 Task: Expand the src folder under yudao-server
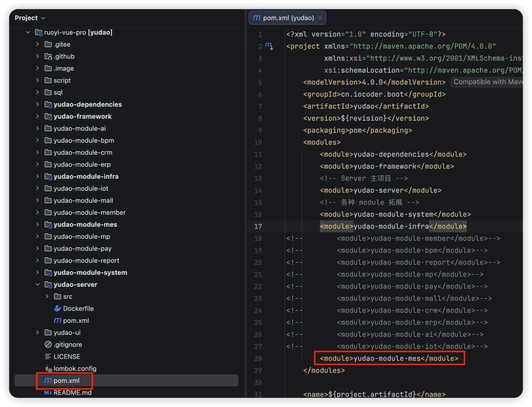tap(47, 296)
